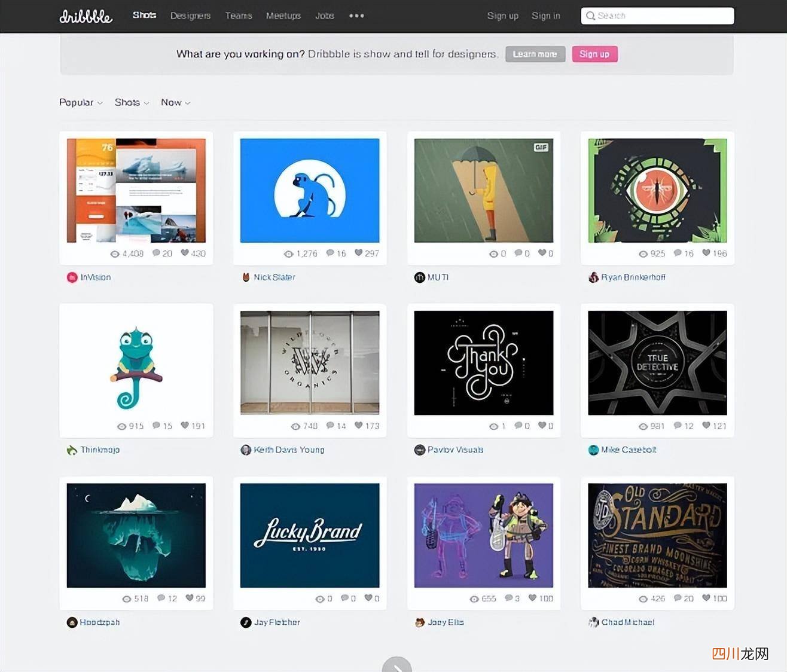
Task: Open Ryan Brinkerhoff avatar icon
Action: coord(594,277)
